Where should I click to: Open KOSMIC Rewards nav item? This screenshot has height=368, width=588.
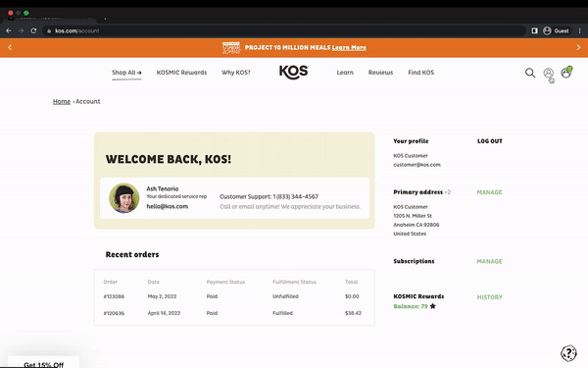(181, 73)
